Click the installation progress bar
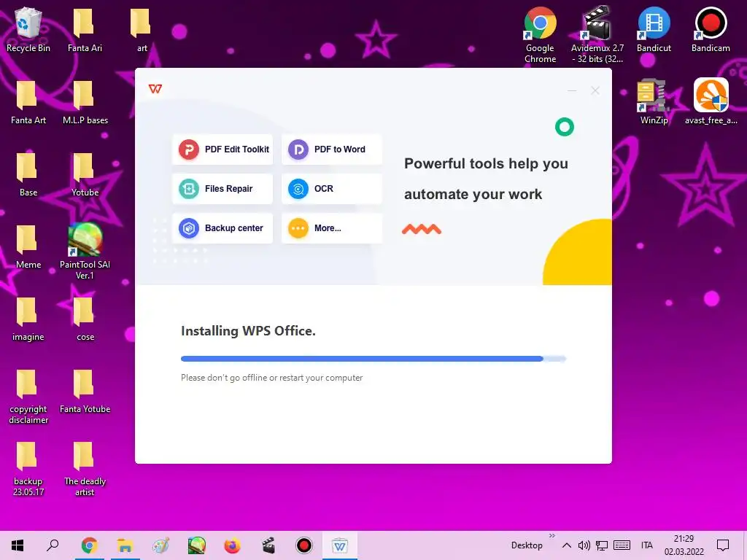 373,359
